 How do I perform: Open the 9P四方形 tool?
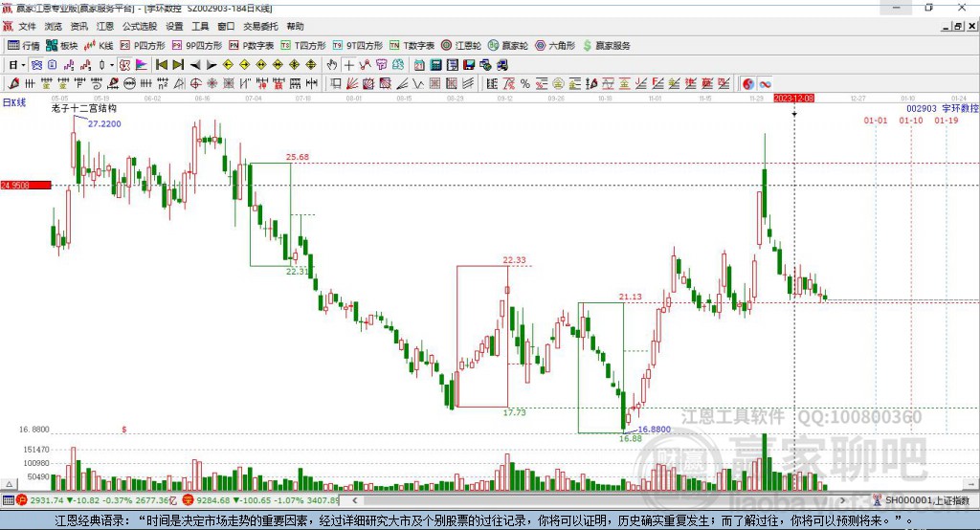coord(197,46)
